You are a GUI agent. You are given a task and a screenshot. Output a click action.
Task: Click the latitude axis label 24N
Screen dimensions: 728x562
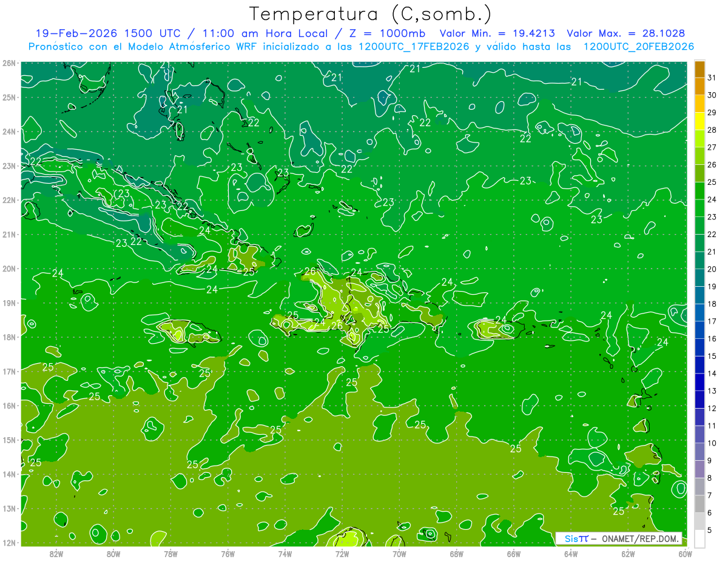(x=9, y=132)
